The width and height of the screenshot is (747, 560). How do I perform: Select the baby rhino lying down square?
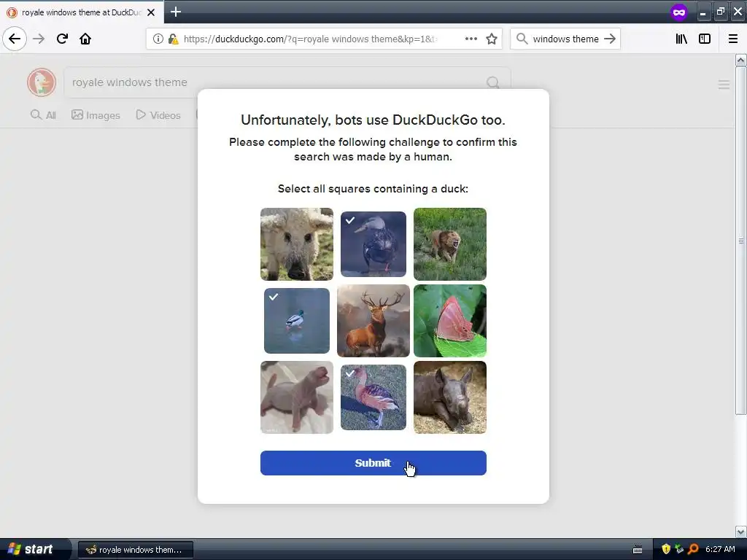click(449, 397)
